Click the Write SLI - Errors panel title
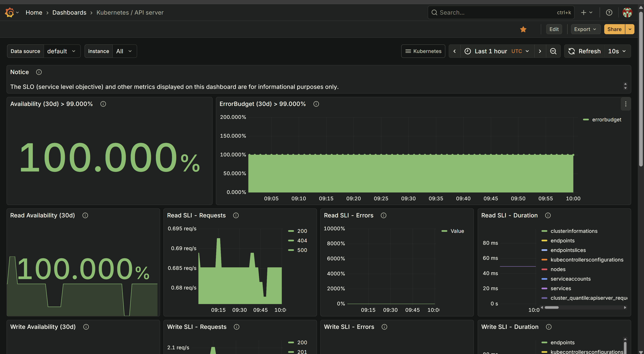644x354 pixels. click(x=349, y=327)
